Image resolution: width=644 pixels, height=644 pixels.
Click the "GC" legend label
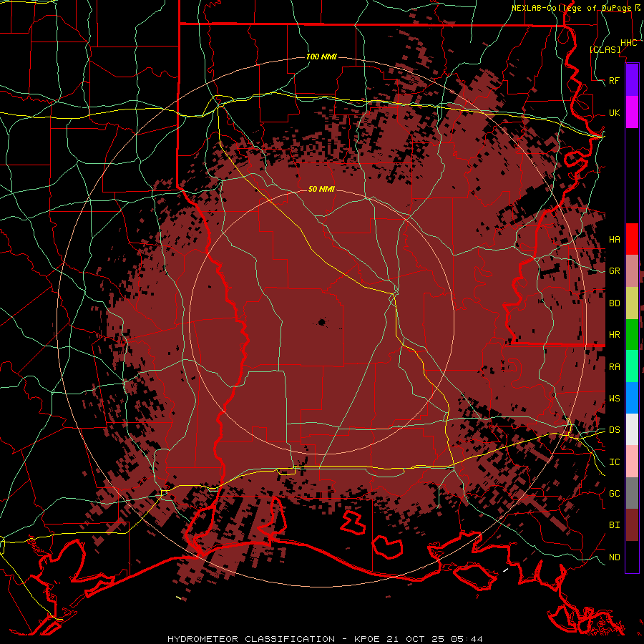tap(614, 494)
